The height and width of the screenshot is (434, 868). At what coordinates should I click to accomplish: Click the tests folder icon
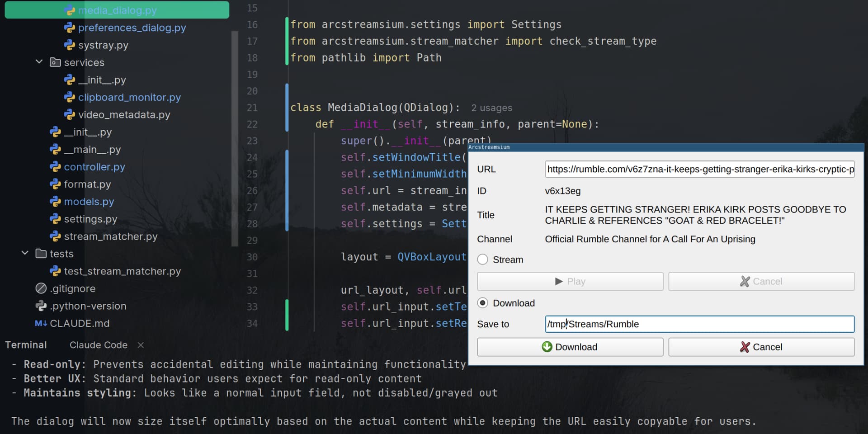[x=41, y=254]
